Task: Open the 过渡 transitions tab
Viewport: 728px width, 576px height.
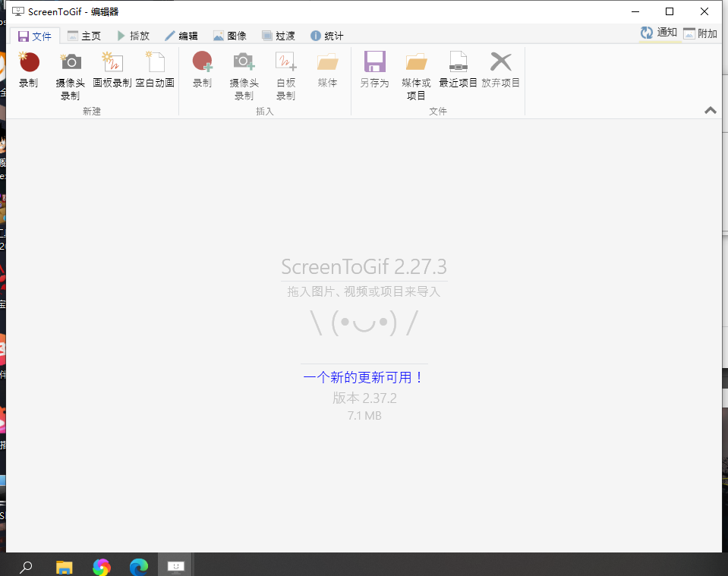Action: click(279, 36)
